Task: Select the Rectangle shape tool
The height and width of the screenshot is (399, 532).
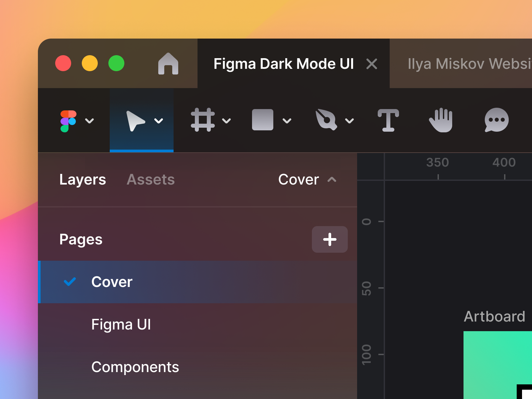Action: [x=263, y=120]
